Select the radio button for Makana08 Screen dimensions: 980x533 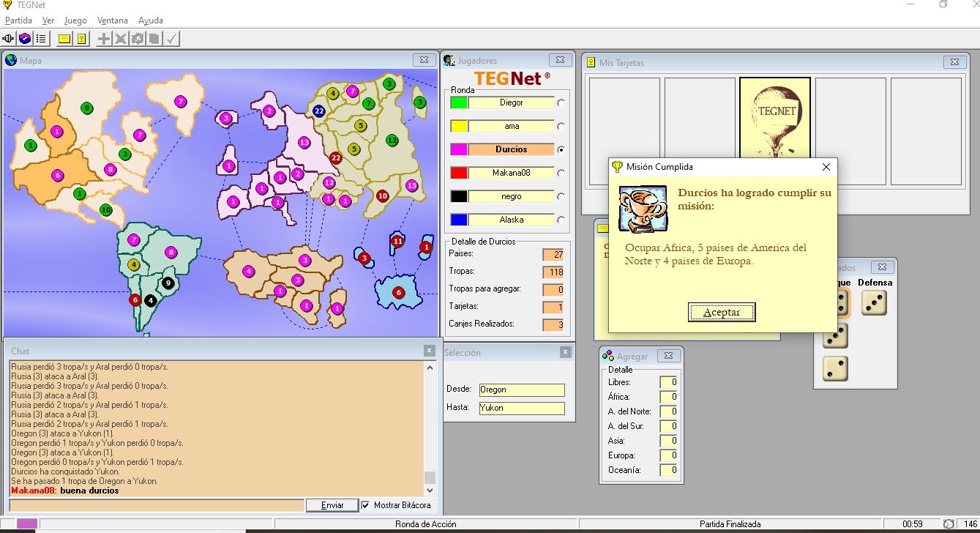pyautogui.click(x=561, y=173)
